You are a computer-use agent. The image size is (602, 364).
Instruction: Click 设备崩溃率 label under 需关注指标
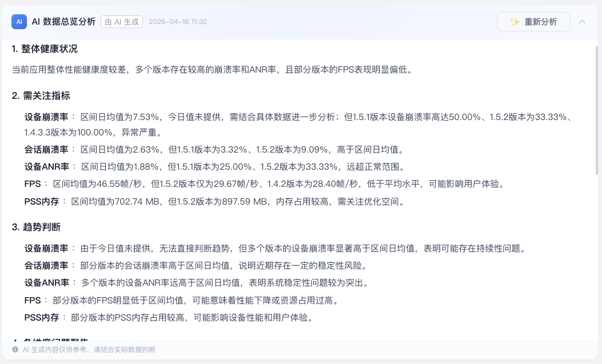pyautogui.click(x=47, y=117)
